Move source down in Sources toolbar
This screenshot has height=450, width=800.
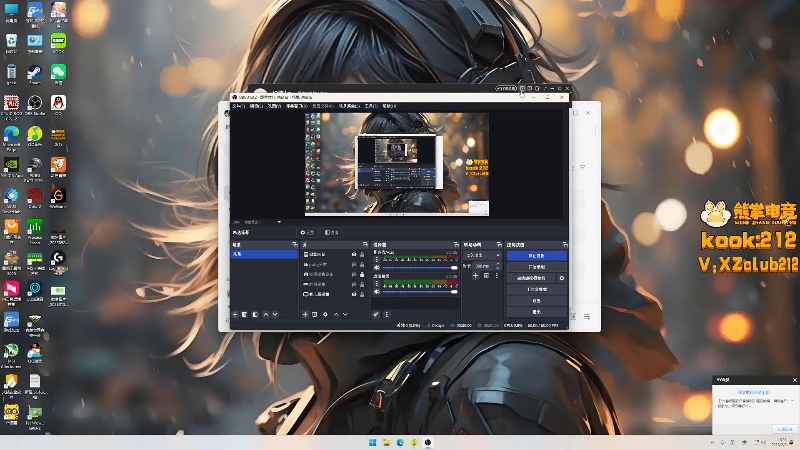point(345,315)
